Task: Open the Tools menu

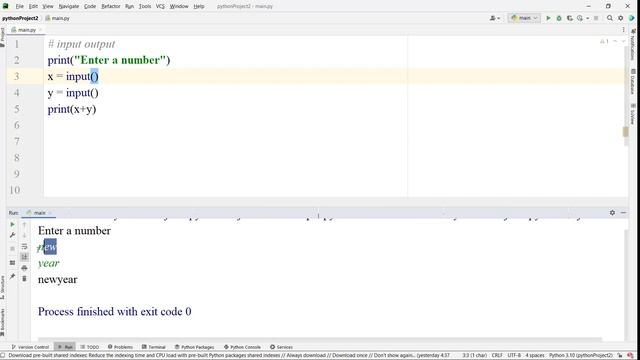Action: 145,6
